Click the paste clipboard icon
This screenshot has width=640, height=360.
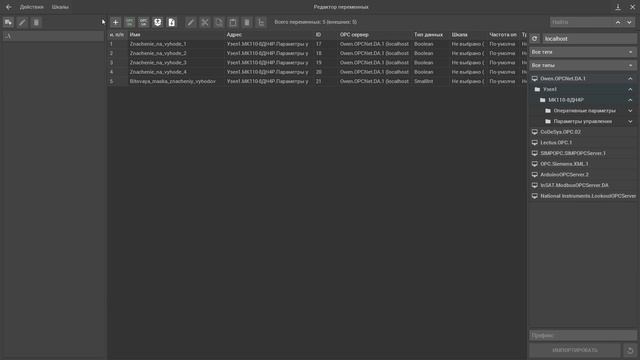point(233,22)
